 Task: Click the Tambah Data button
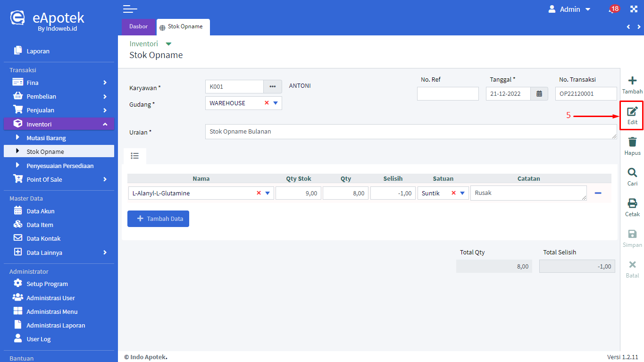coord(158,219)
